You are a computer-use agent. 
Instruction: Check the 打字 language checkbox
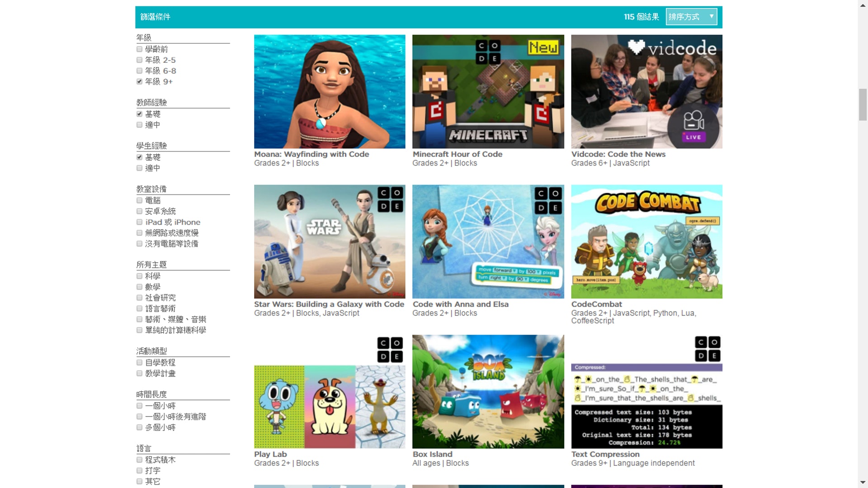pyautogui.click(x=139, y=471)
